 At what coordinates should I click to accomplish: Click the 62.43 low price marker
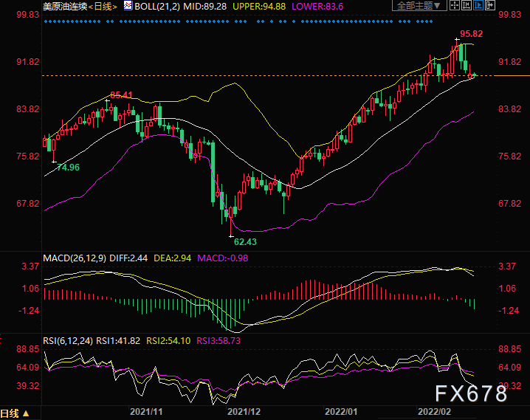click(245, 242)
